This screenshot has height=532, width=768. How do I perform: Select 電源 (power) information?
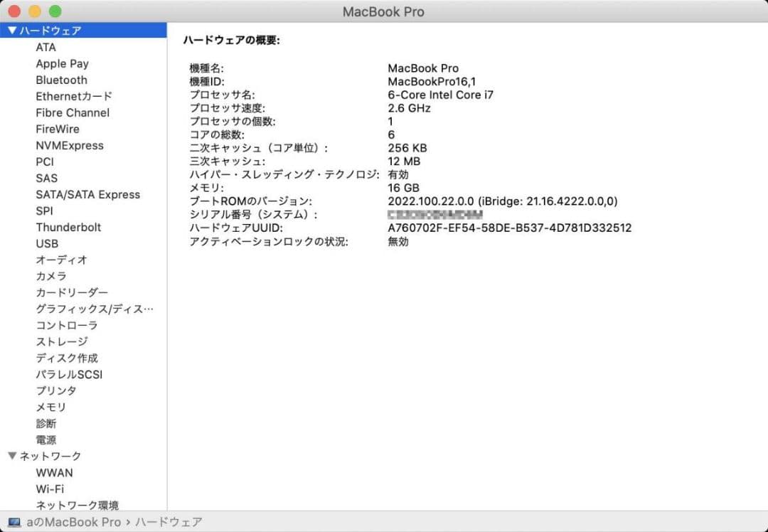(x=46, y=440)
